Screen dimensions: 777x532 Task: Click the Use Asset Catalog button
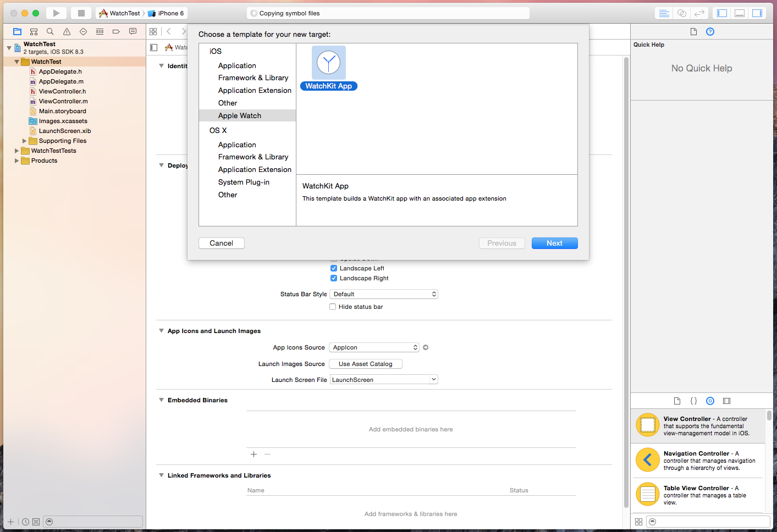pyautogui.click(x=366, y=364)
